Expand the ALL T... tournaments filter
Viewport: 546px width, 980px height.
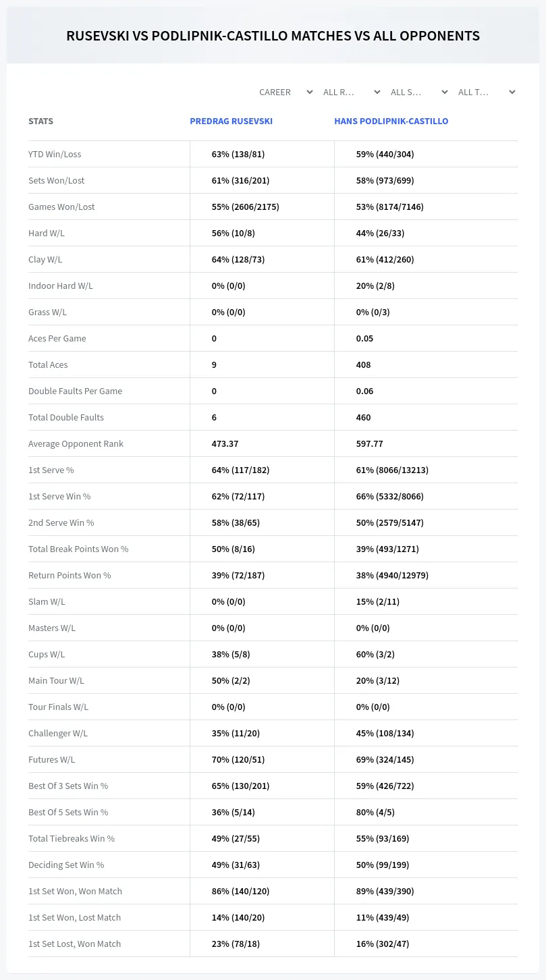pos(487,92)
